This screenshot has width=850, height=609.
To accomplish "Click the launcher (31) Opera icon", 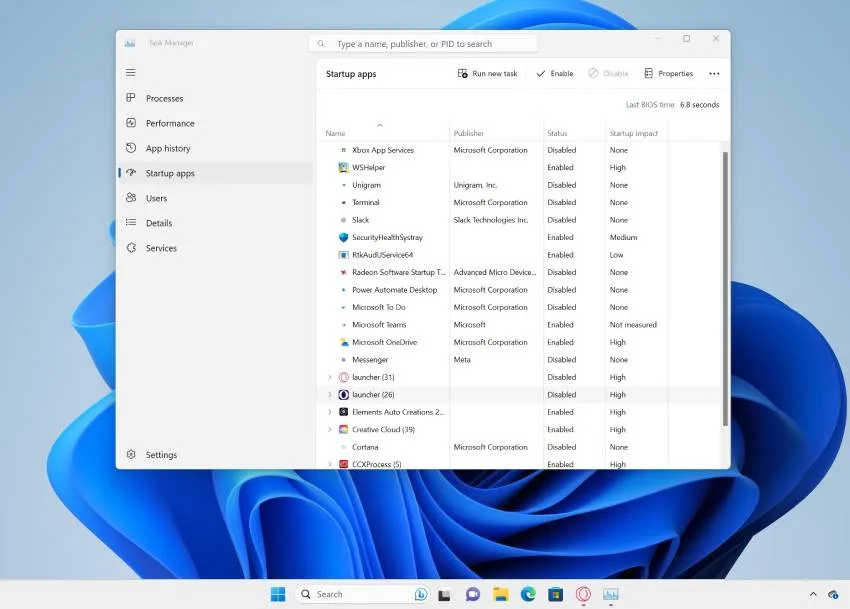I will [343, 377].
